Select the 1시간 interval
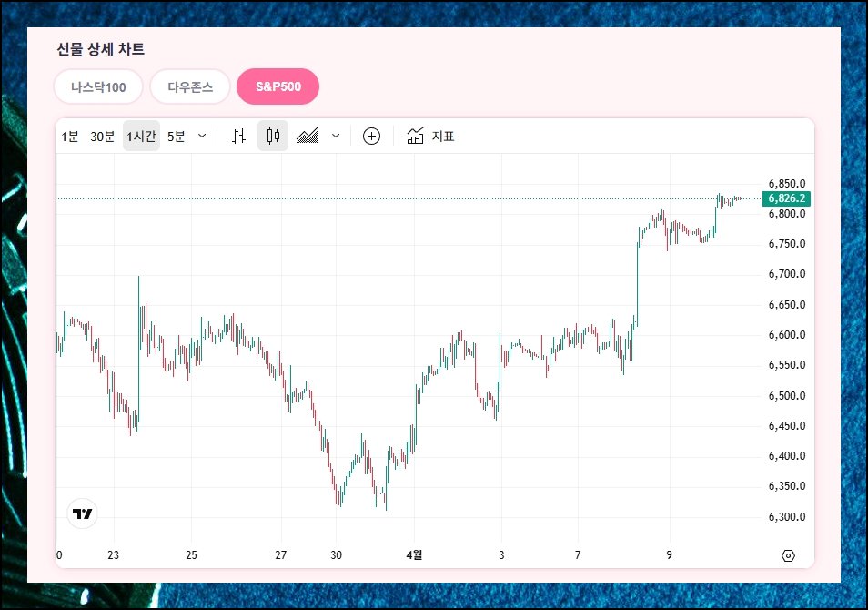The width and height of the screenshot is (868, 610). click(x=141, y=137)
